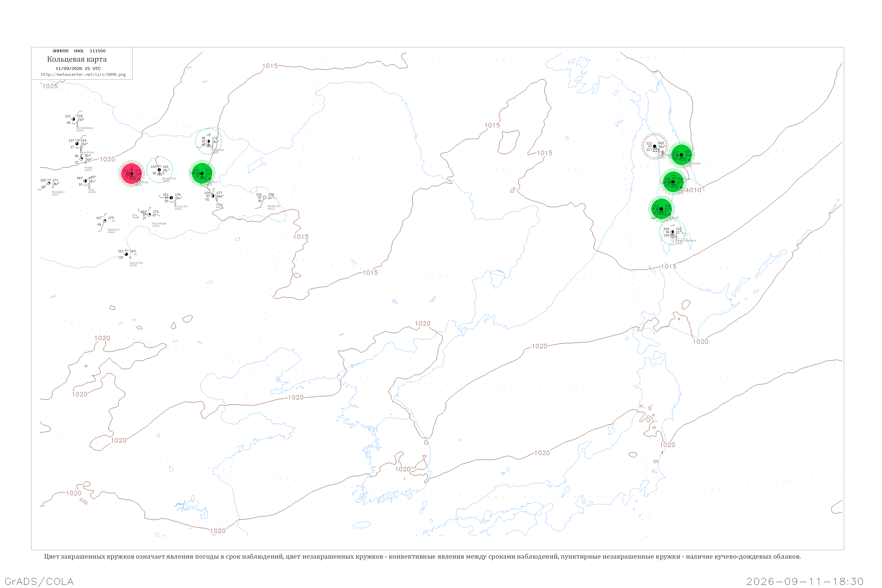The width and height of the screenshot is (882, 588).
Task: Open the meteocenter.net map URL
Action: coord(83,75)
